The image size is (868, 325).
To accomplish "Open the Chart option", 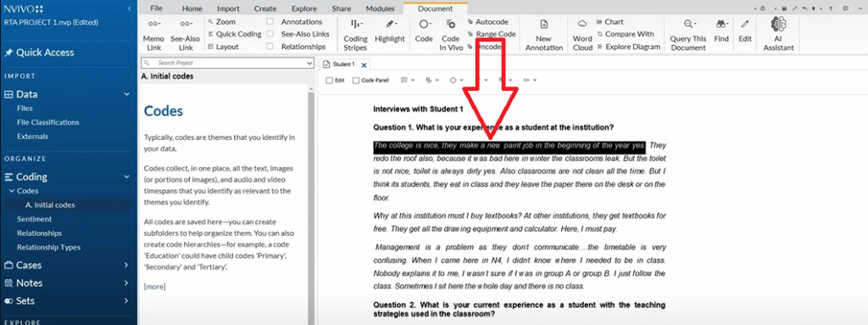I will tap(610, 22).
